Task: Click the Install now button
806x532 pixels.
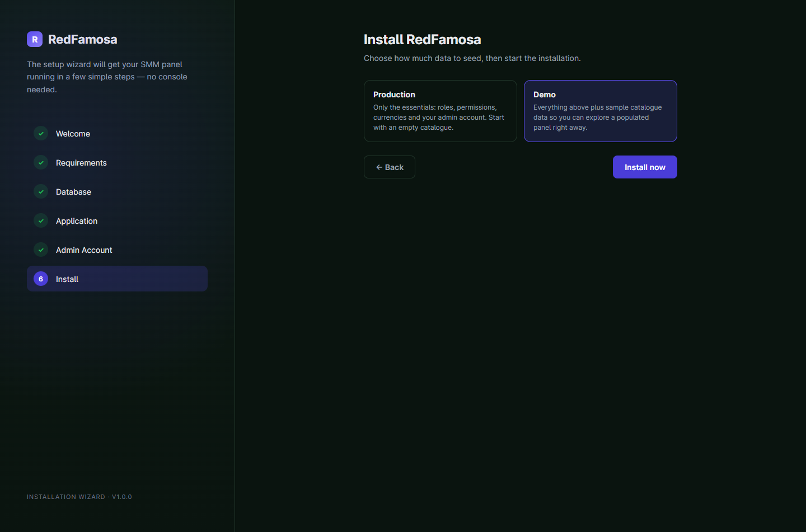Action: tap(645, 167)
